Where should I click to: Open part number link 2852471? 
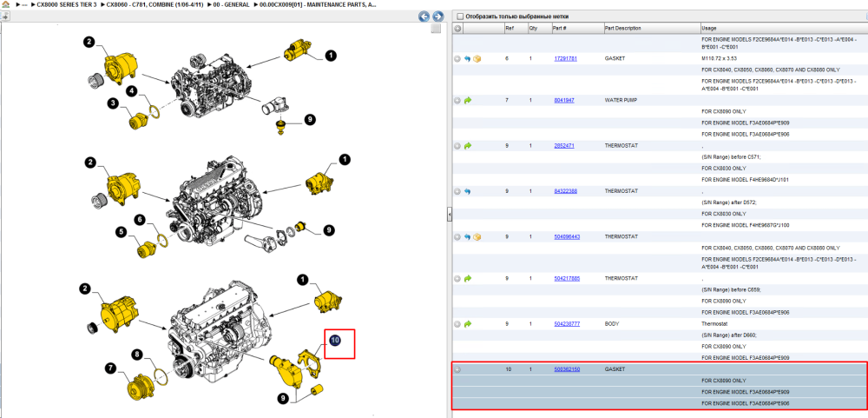(x=564, y=146)
